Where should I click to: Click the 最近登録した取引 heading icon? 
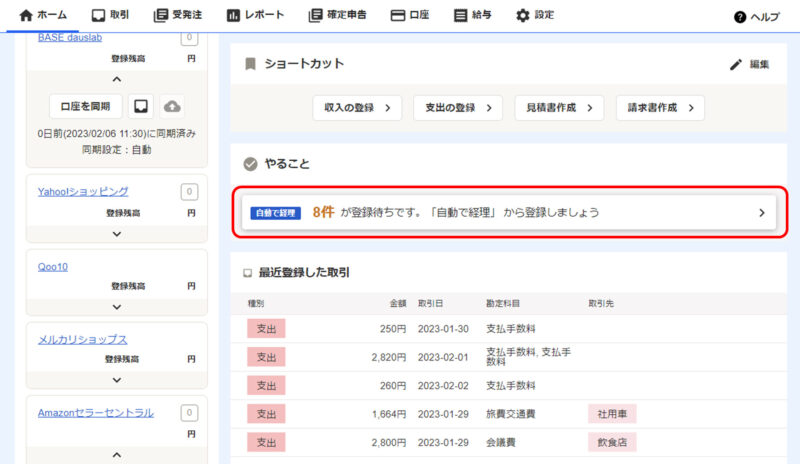(x=247, y=273)
